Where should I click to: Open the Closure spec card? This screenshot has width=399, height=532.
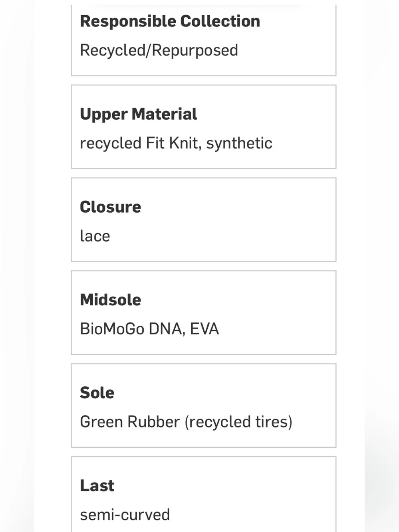pyautogui.click(x=204, y=220)
